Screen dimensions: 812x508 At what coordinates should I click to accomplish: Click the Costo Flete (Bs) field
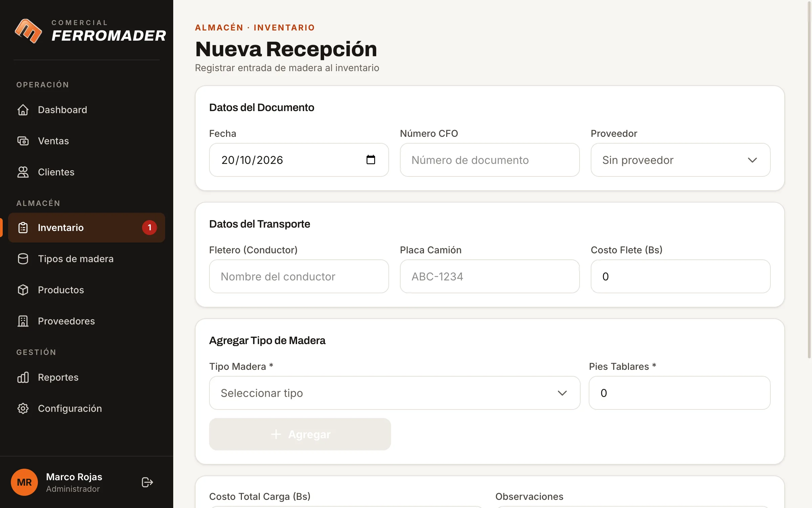coord(680,276)
